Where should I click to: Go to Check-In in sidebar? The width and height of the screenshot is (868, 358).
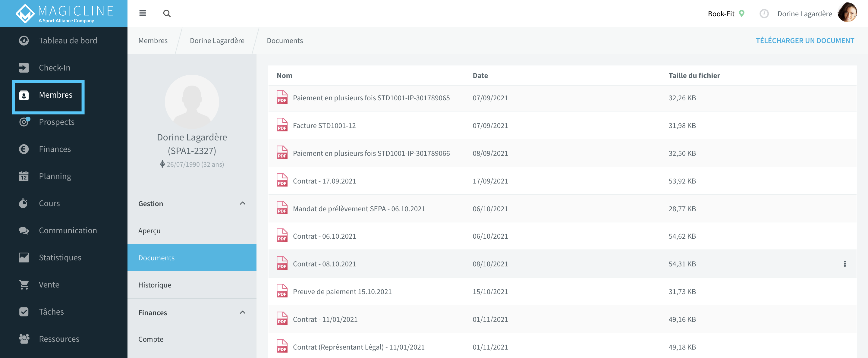[x=55, y=68]
